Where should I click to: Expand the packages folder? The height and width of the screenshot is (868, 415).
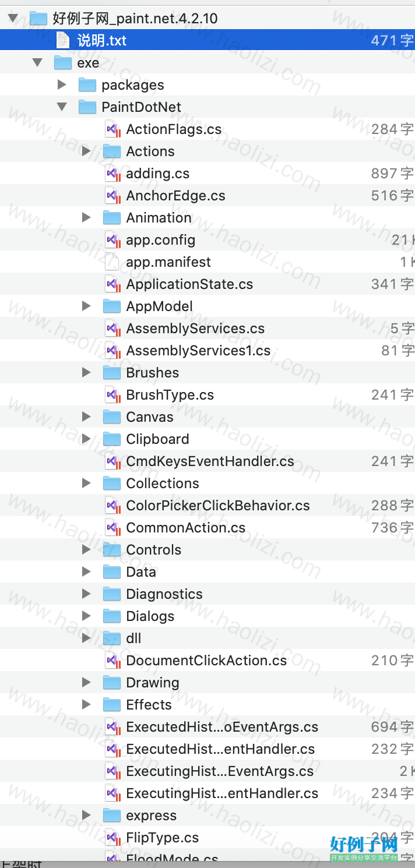62,85
